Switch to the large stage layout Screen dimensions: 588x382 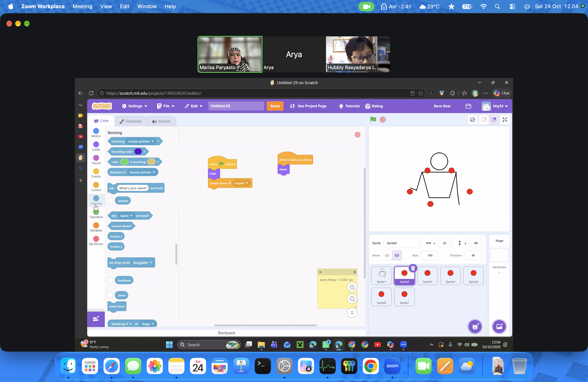pyautogui.click(x=494, y=120)
